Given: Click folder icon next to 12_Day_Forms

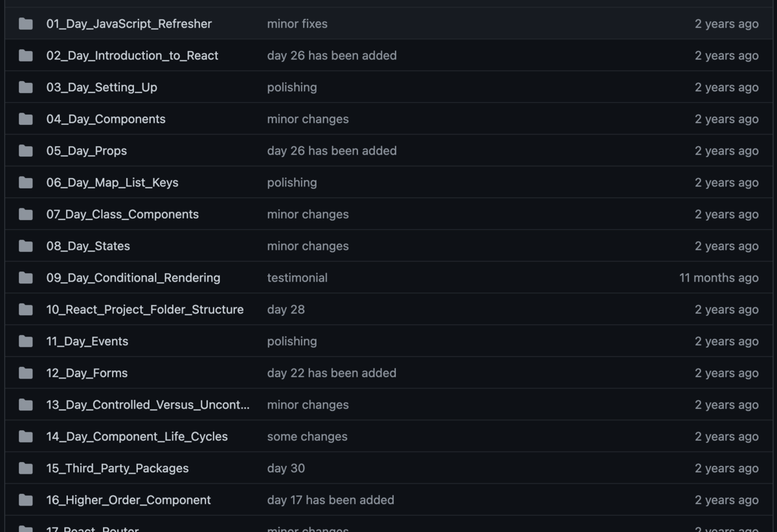Looking at the screenshot, I should [26, 373].
